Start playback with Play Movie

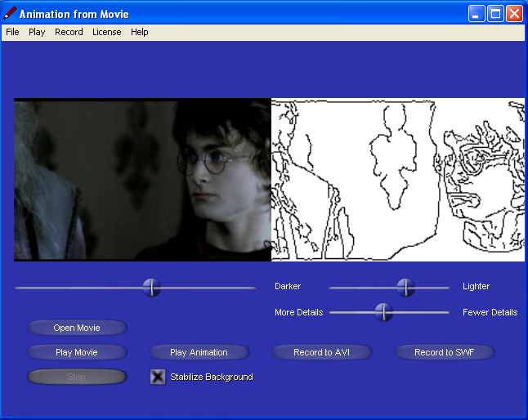tap(77, 352)
